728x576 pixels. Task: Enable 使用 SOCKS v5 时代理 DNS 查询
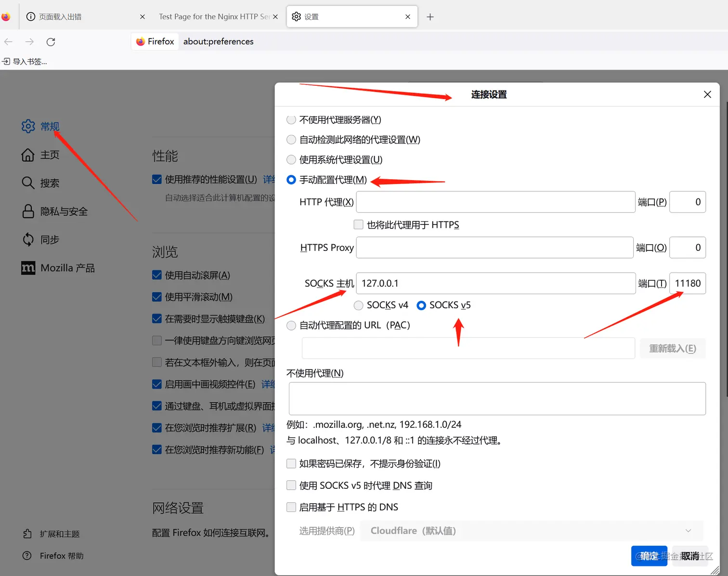[x=291, y=485]
